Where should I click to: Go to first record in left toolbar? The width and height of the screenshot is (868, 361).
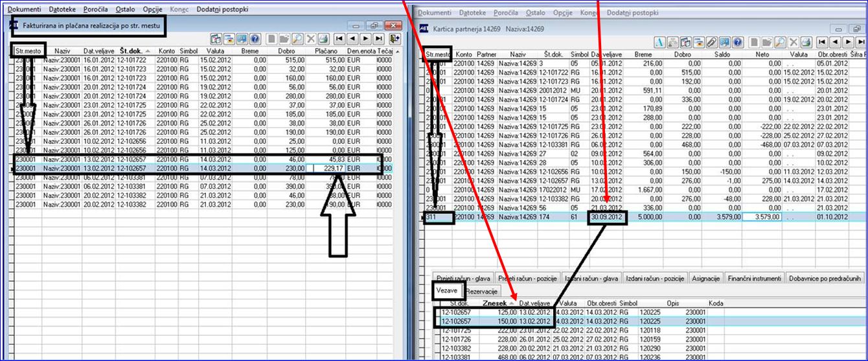pyautogui.click(x=339, y=38)
